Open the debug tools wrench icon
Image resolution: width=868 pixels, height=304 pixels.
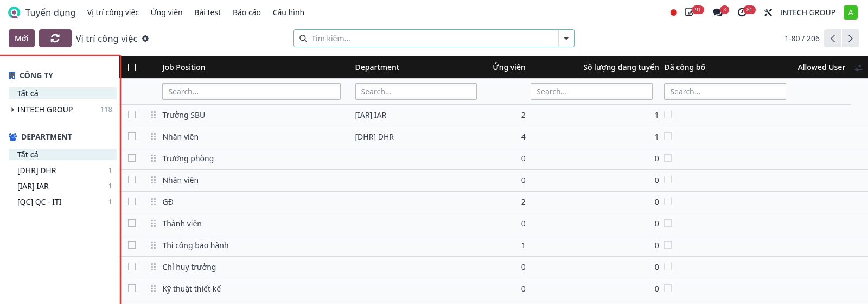click(768, 12)
